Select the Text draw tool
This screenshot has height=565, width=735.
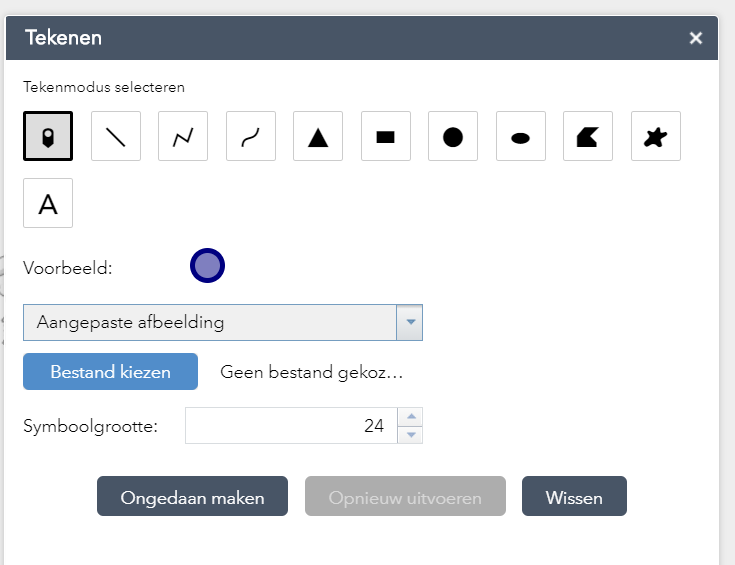click(48, 204)
